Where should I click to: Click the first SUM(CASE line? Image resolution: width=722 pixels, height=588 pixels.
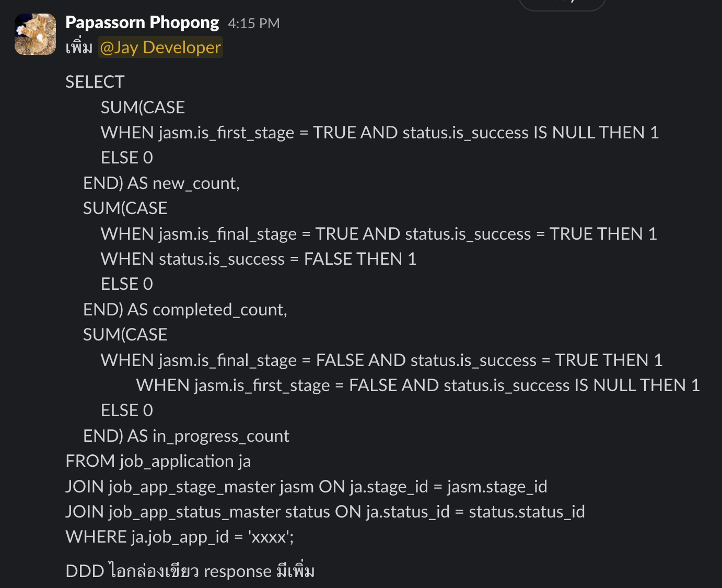pos(143,108)
